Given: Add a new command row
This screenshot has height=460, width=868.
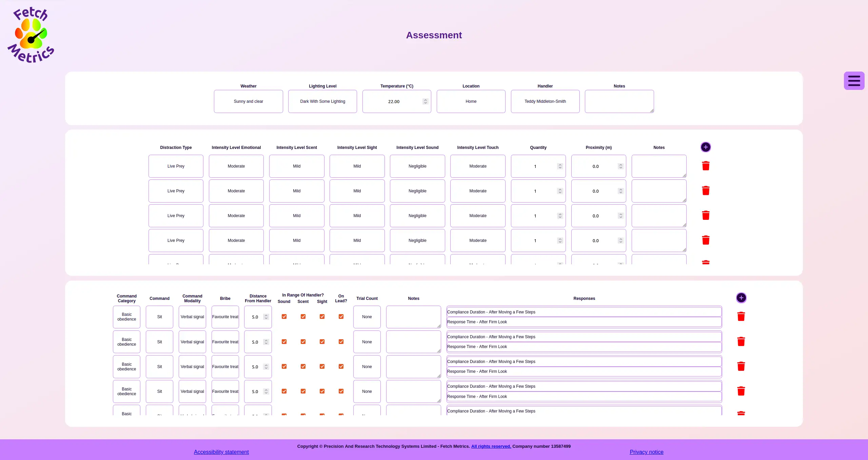Looking at the screenshot, I should (741, 298).
